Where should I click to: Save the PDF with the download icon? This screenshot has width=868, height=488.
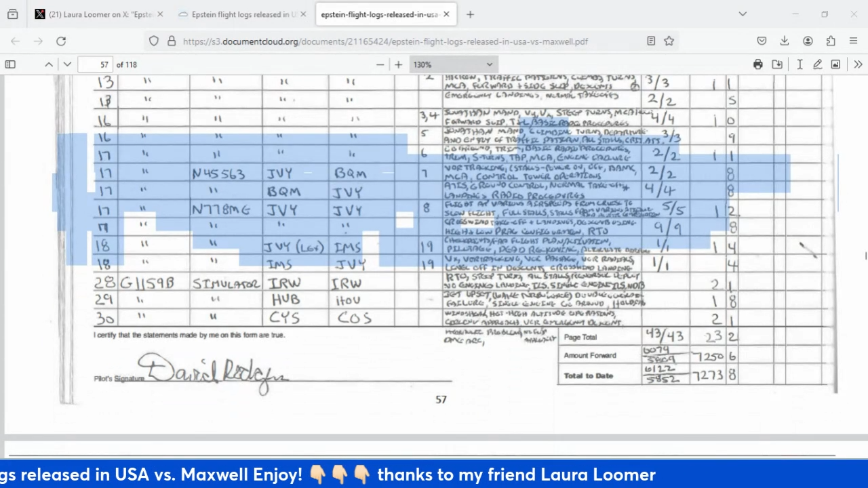[x=777, y=64]
